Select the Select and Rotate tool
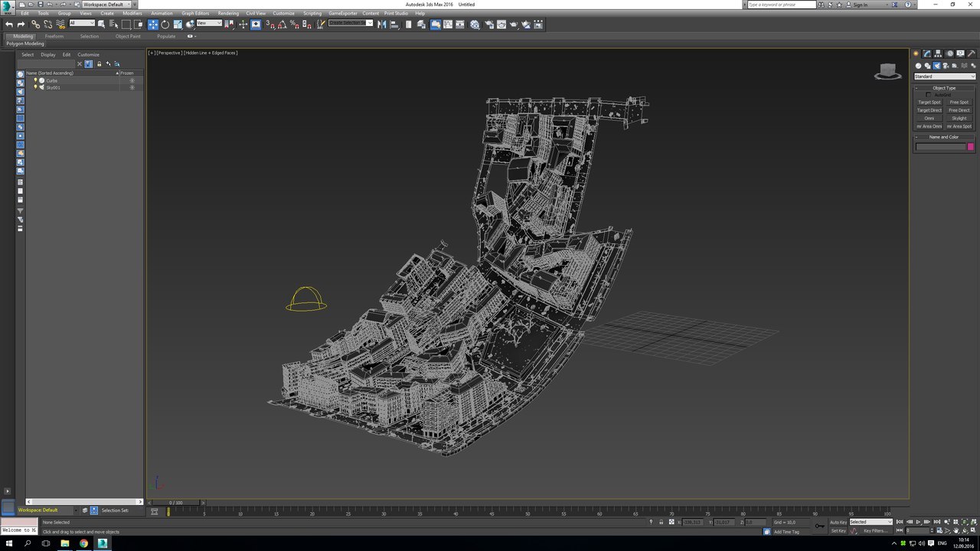Screen dimensions: 980x551 pyautogui.click(x=165, y=24)
